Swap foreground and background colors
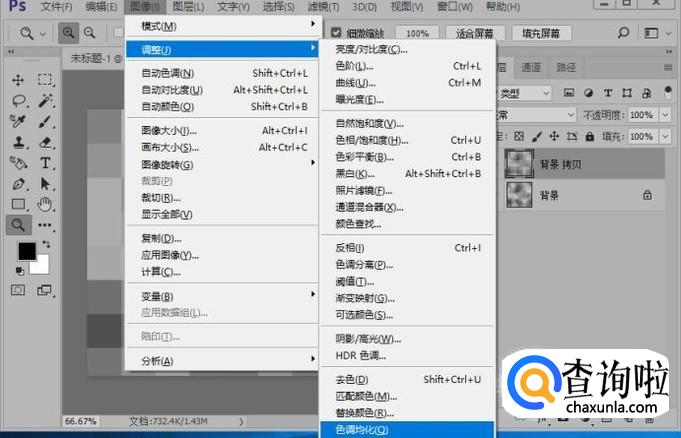The width and height of the screenshot is (681, 438). coord(46,244)
